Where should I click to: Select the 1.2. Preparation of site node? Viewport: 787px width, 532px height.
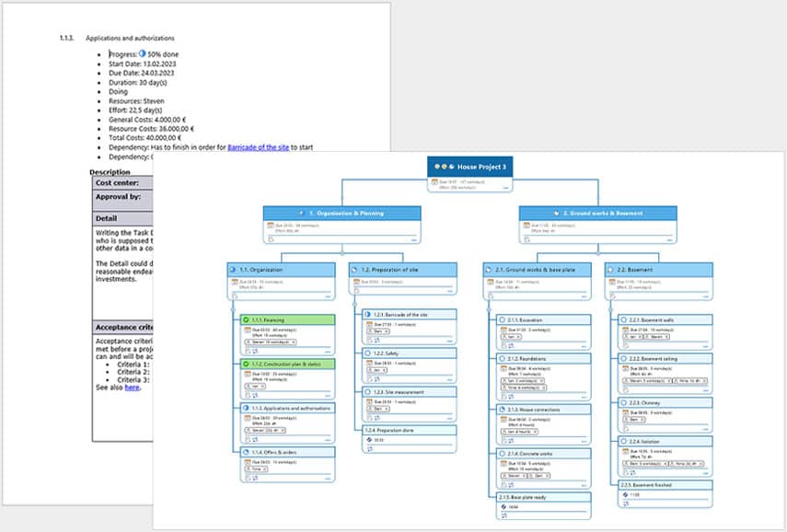tap(402, 268)
